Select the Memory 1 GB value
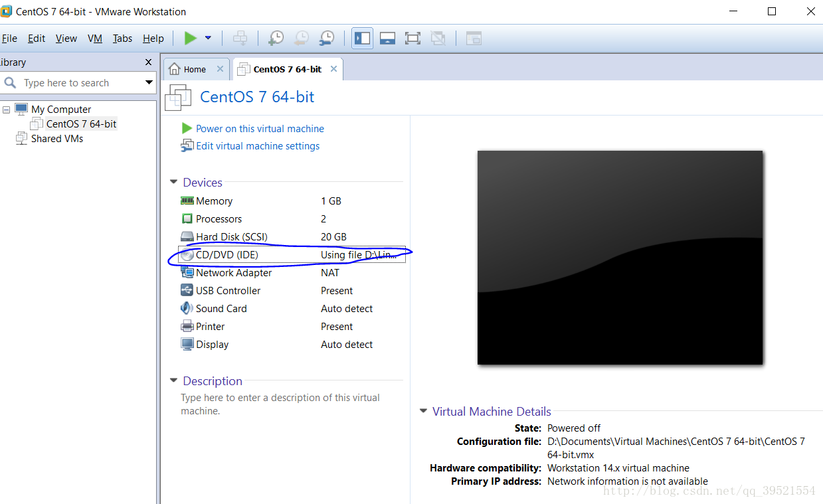The width and height of the screenshot is (823, 504). click(331, 201)
